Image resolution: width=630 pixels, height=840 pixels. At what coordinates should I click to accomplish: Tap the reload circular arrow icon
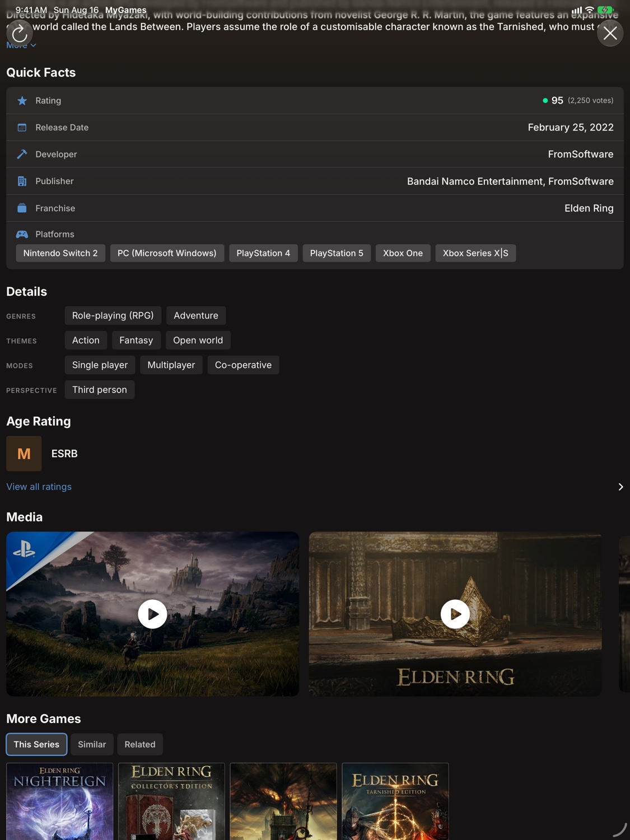point(20,33)
